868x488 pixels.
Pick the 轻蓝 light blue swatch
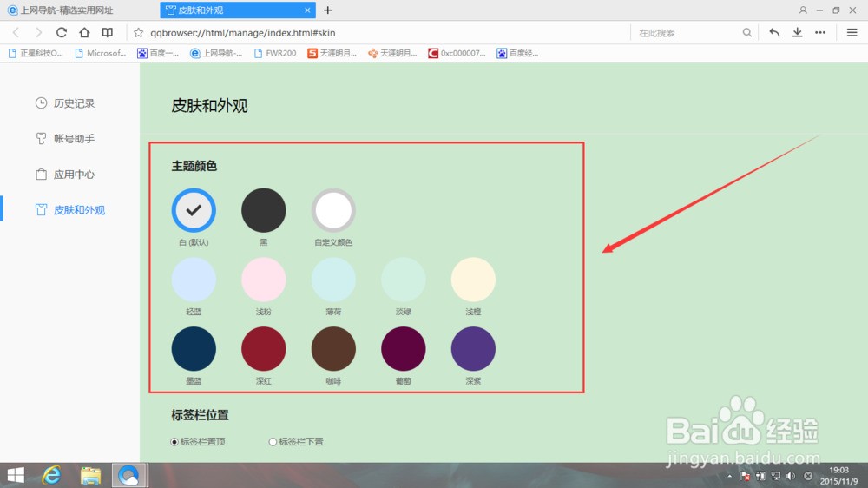[194, 280]
